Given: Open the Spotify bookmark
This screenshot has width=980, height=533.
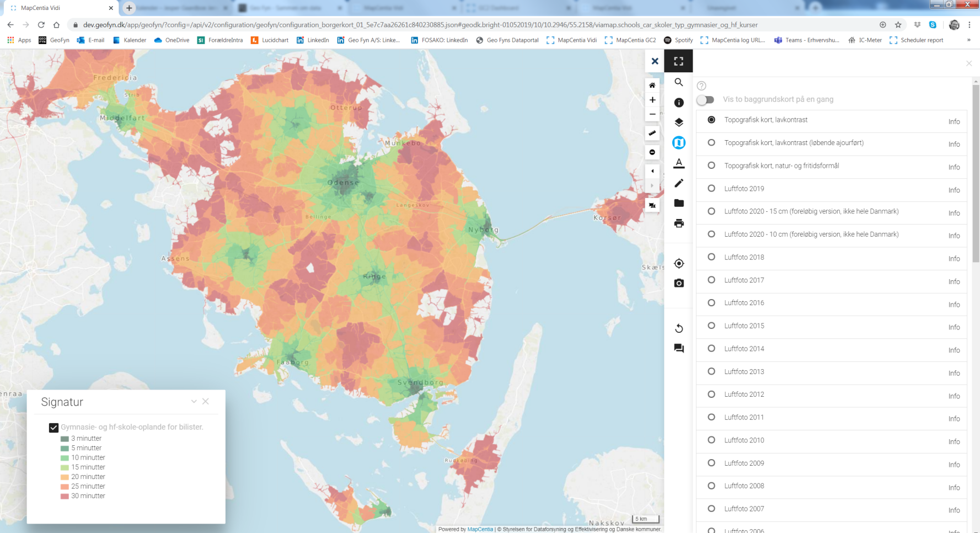Looking at the screenshot, I should (678, 40).
